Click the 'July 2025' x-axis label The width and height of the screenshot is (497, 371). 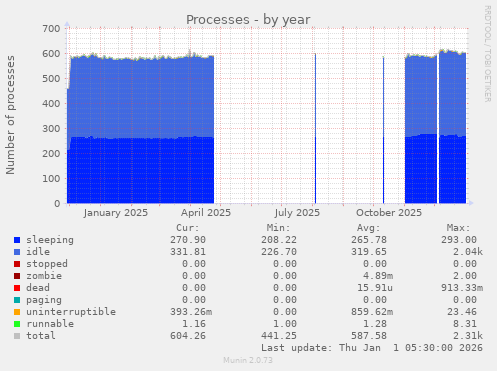297,213
